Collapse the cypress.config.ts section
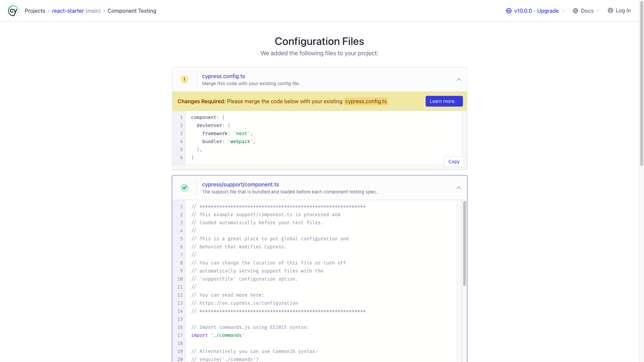This screenshot has height=362, width=644. click(459, 79)
